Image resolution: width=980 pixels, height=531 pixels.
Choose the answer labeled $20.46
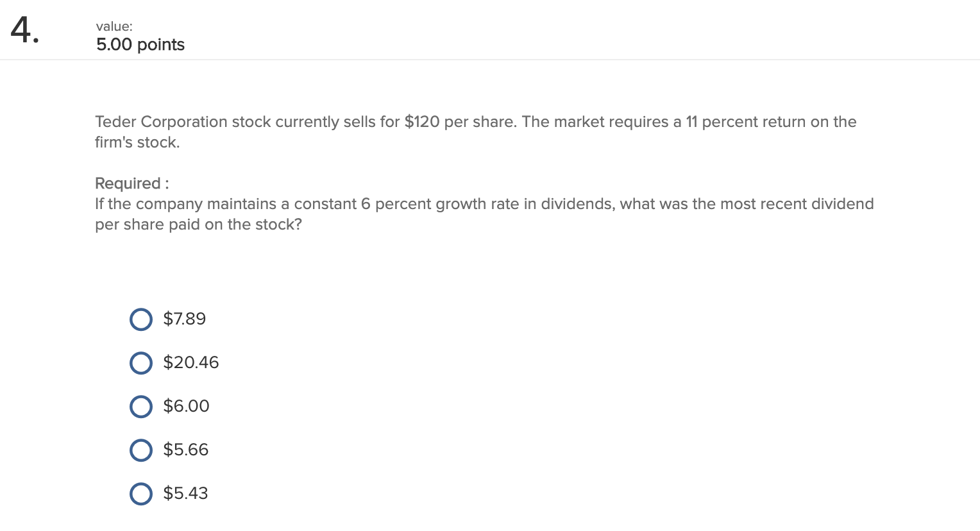point(190,363)
